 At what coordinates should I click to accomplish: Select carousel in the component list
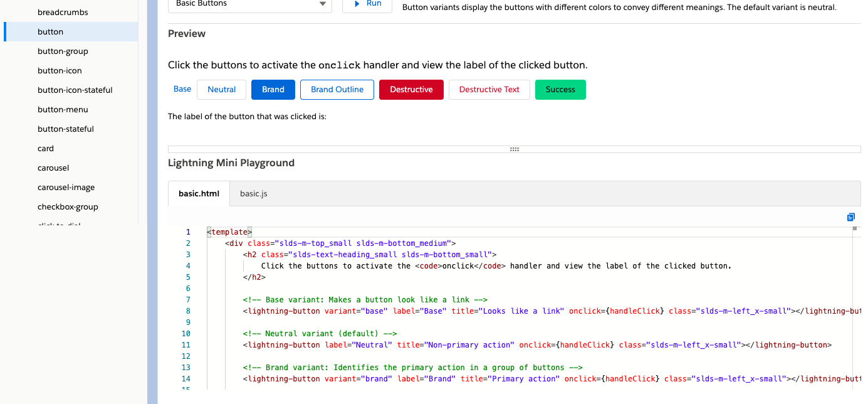click(53, 168)
